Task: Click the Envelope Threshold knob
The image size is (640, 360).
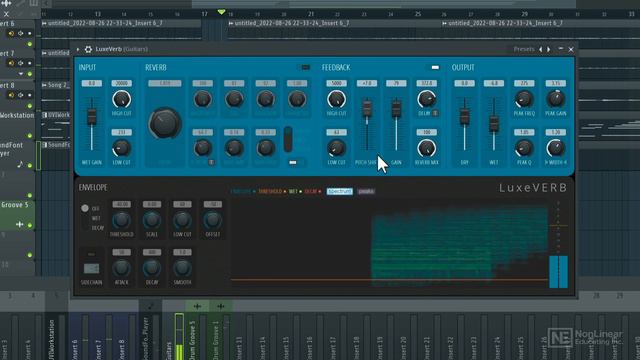Action: [x=121, y=220]
